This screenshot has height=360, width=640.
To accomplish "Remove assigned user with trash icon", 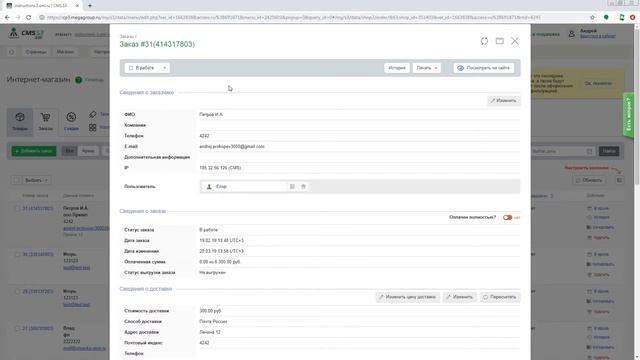I will pyautogui.click(x=303, y=187).
